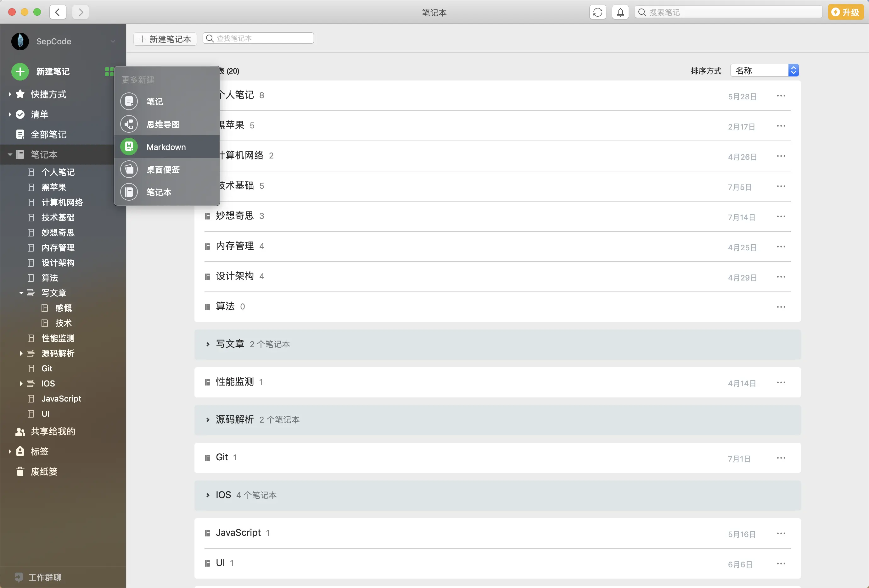Expand 快捷方式 disclosure triangle
Image resolution: width=869 pixels, height=588 pixels.
[x=10, y=94]
